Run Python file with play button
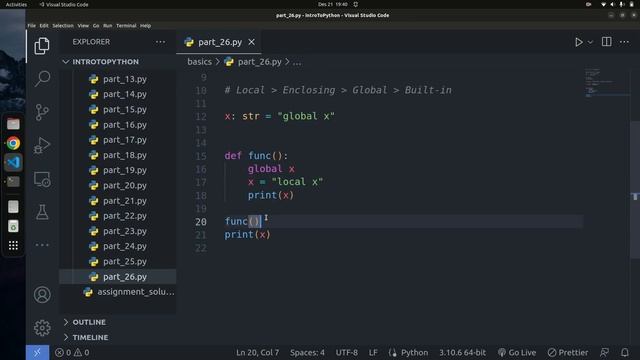640x360 pixels. pos(578,42)
